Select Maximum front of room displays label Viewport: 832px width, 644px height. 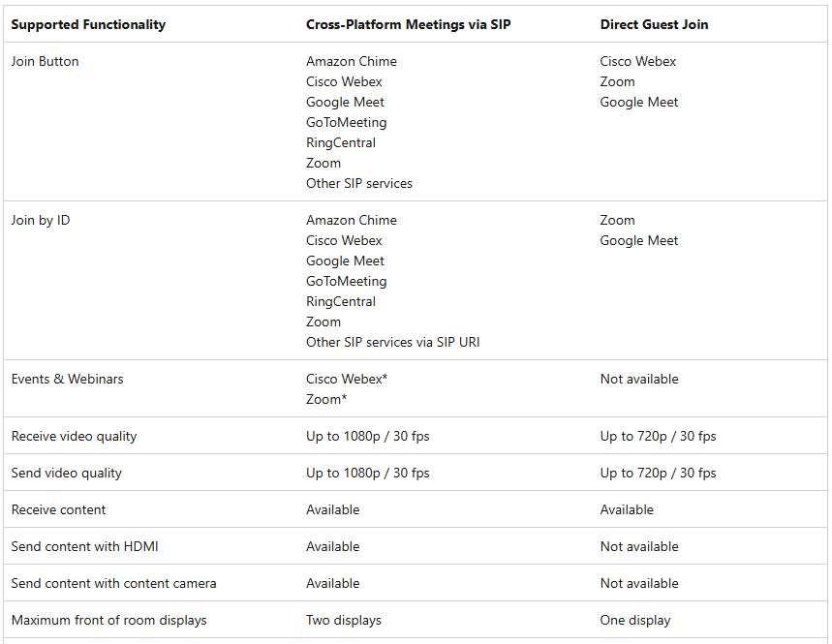(109, 620)
